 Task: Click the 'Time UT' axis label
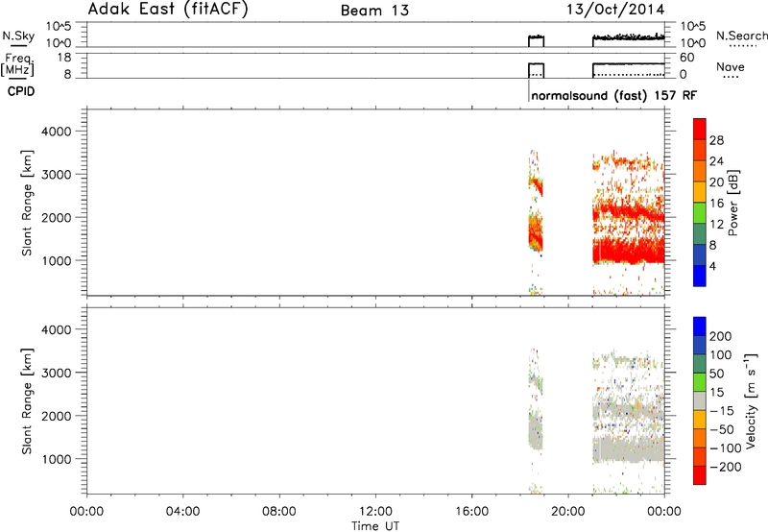pos(375,526)
